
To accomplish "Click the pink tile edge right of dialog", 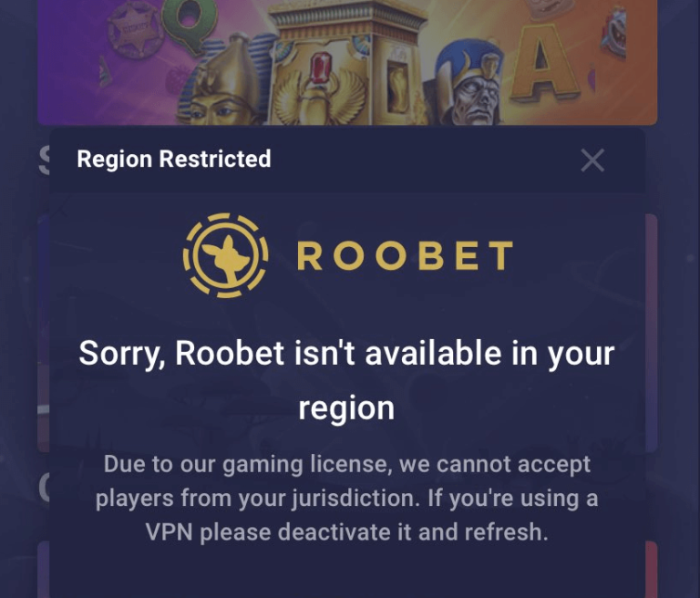I will (x=652, y=333).
